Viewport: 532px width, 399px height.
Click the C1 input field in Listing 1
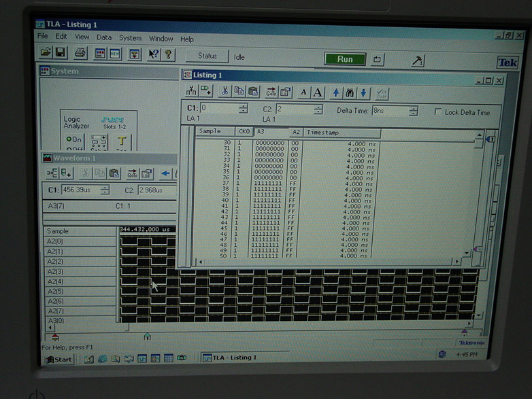pos(220,108)
